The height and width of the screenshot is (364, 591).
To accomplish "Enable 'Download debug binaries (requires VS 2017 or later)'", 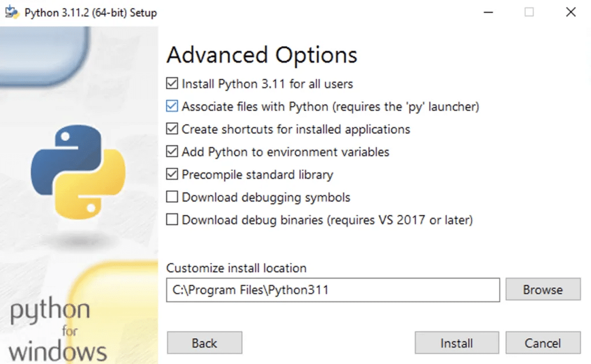I will pyautogui.click(x=171, y=220).
